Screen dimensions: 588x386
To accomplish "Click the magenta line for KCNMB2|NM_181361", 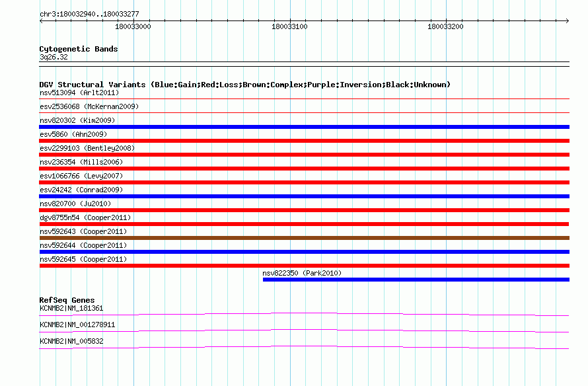I will point(304,315).
